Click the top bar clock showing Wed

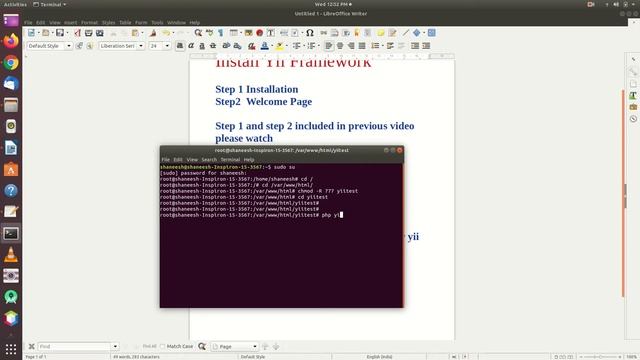click(333, 4)
